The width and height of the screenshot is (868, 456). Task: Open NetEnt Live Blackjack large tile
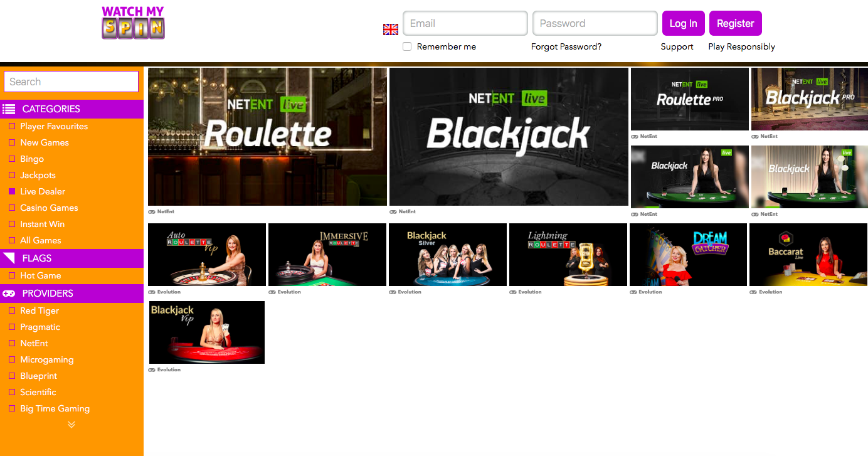coord(509,137)
